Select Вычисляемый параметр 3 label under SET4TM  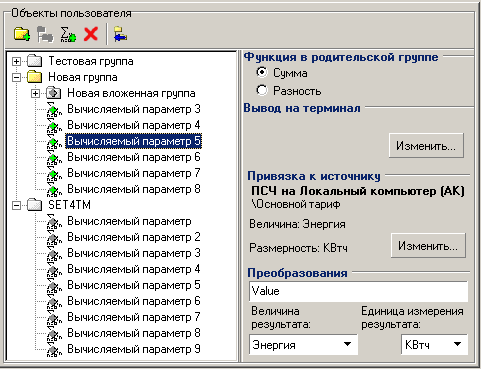134,253
